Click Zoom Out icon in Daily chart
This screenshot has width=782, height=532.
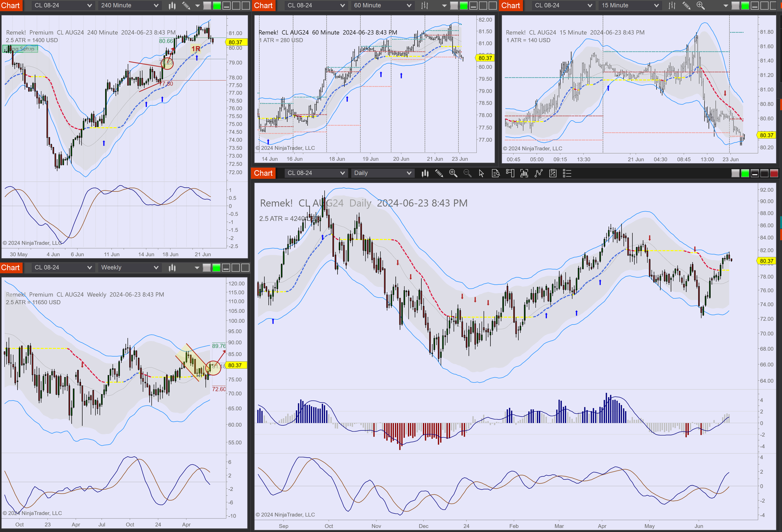[x=467, y=173]
